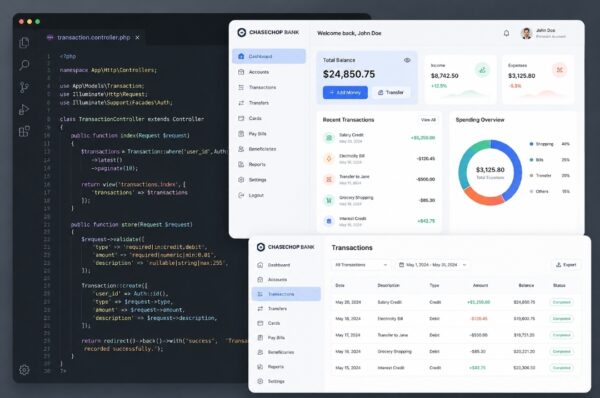Open the Explorer files icon in code editor

tap(24, 42)
